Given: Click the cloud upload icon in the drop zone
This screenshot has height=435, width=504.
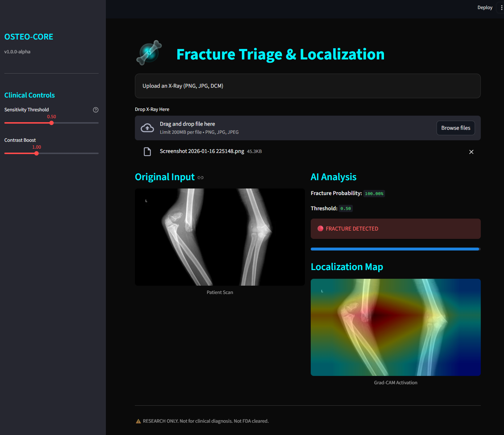Looking at the screenshot, I should [147, 128].
